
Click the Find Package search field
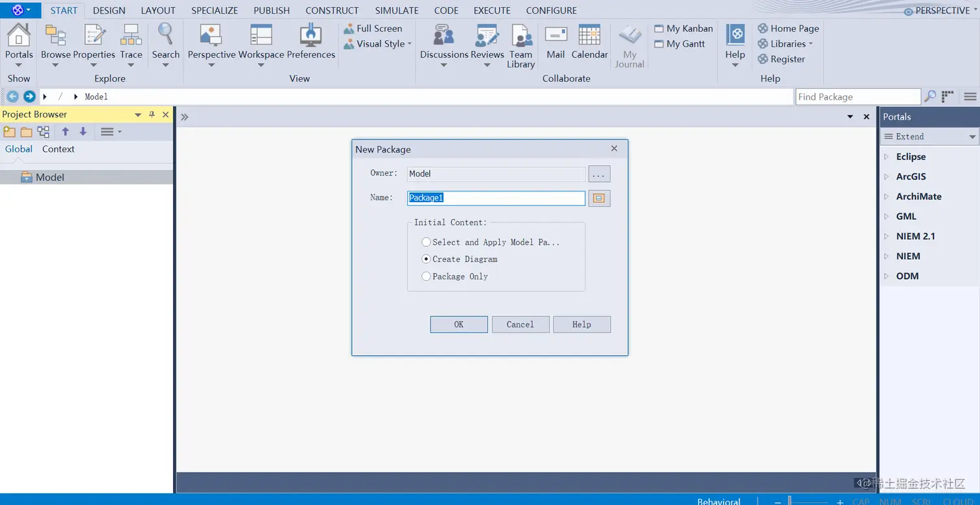(858, 97)
